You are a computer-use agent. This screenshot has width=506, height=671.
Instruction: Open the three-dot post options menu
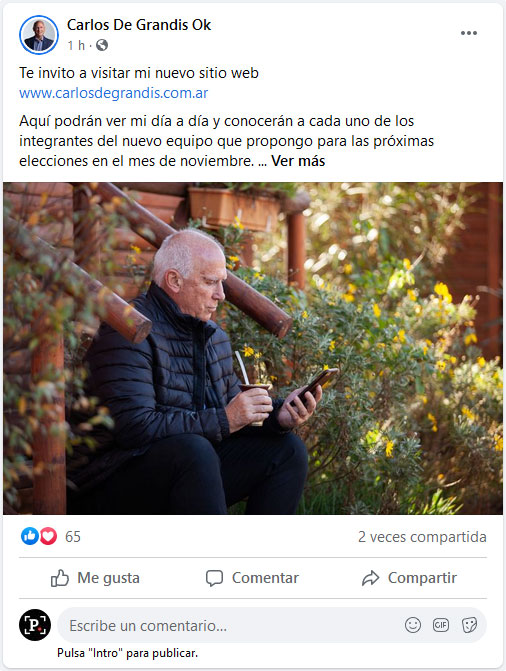coord(469,33)
